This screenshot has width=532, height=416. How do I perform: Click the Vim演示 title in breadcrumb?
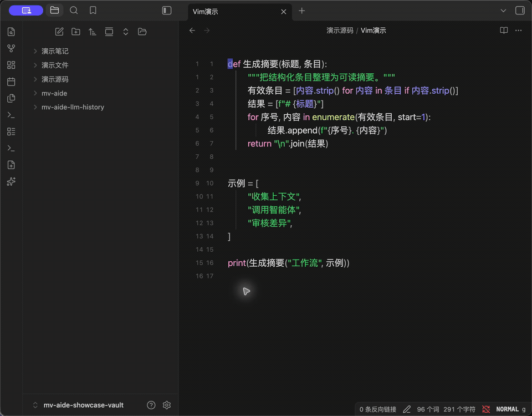pyautogui.click(x=373, y=31)
